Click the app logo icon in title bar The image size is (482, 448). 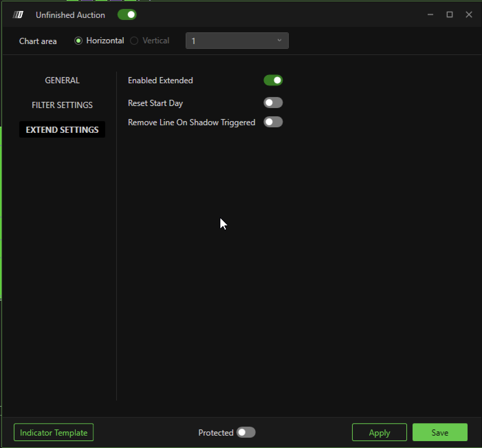pyautogui.click(x=18, y=15)
